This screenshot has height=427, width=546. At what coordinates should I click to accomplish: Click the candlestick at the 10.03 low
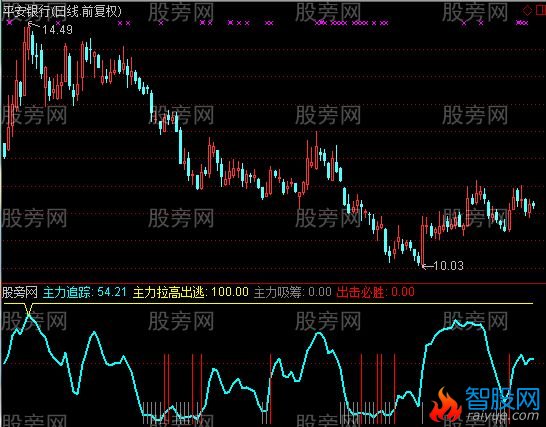pos(422,242)
